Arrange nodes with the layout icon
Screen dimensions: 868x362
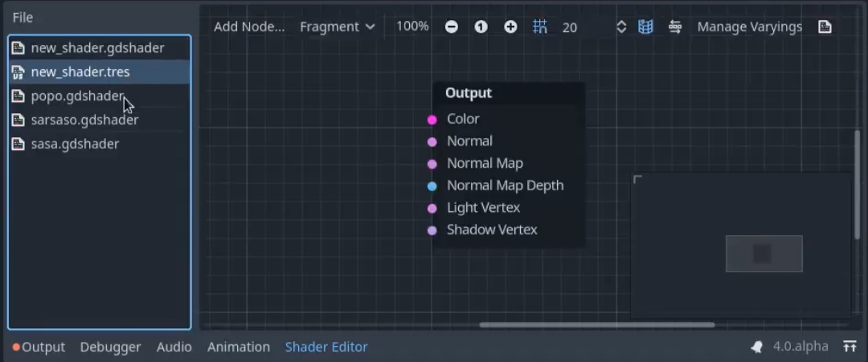675,26
